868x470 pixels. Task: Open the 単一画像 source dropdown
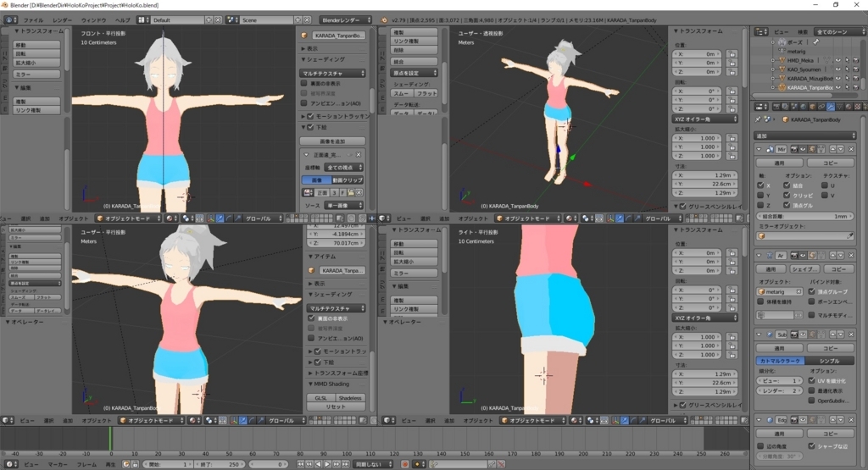point(344,205)
